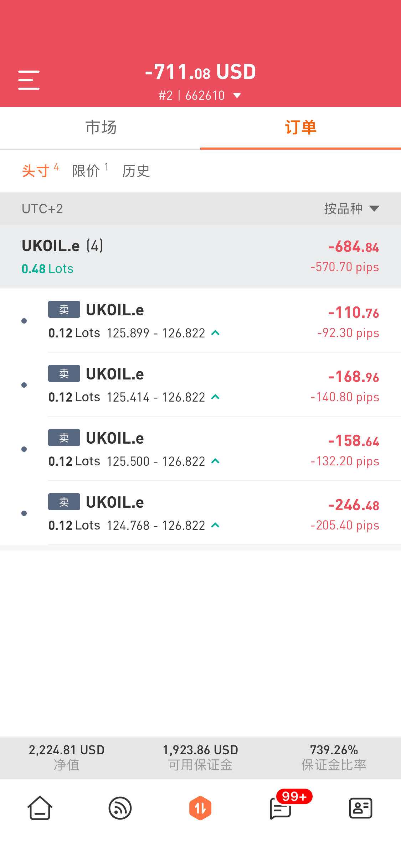The width and height of the screenshot is (401, 868).
Task: Select the 订单 tab
Action: click(300, 127)
